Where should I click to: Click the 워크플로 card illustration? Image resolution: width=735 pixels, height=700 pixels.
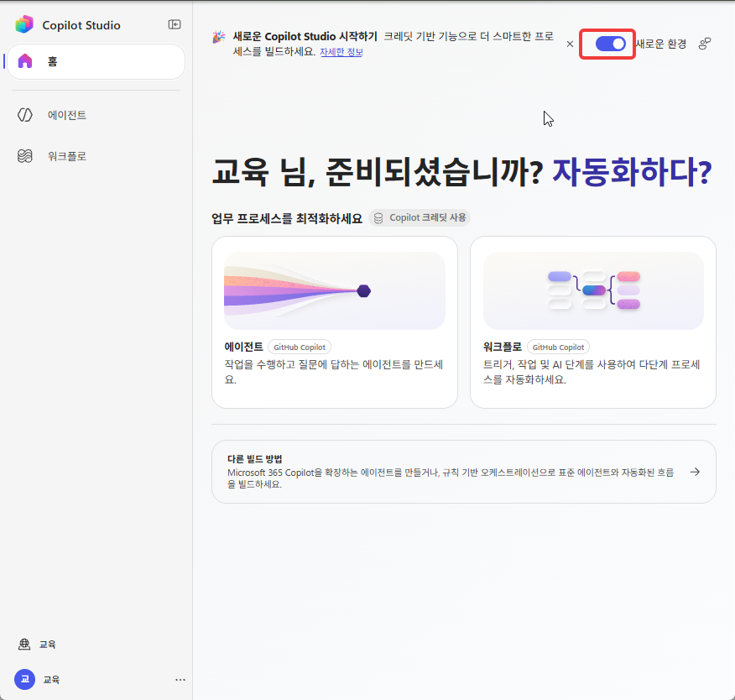[x=593, y=290]
